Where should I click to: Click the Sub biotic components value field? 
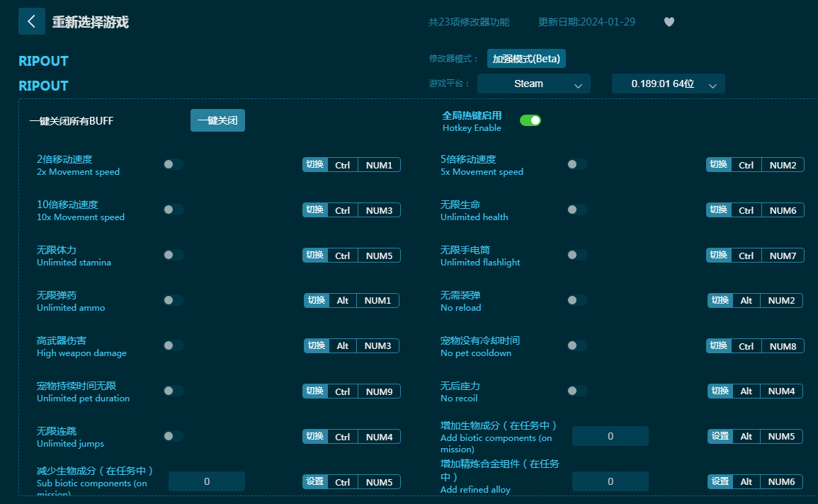click(x=206, y=481)
